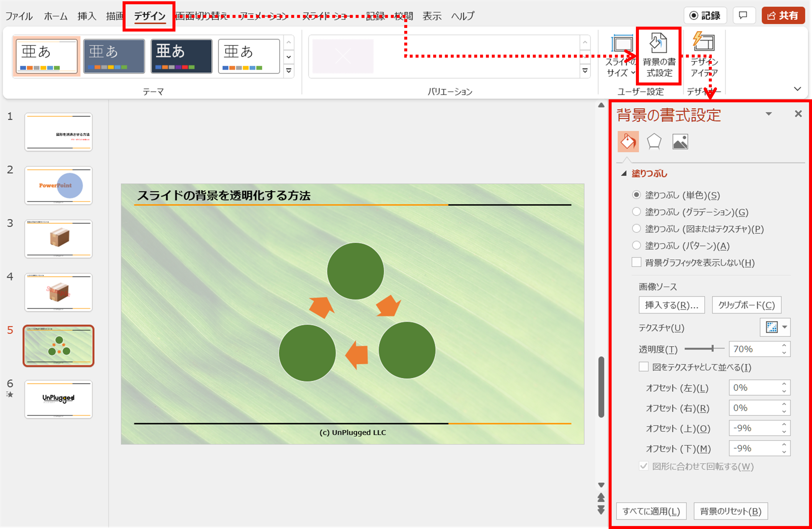The width and height of the screenshot is (812, 529).
Task: Click the transparency slider handle
Action: 712,348
